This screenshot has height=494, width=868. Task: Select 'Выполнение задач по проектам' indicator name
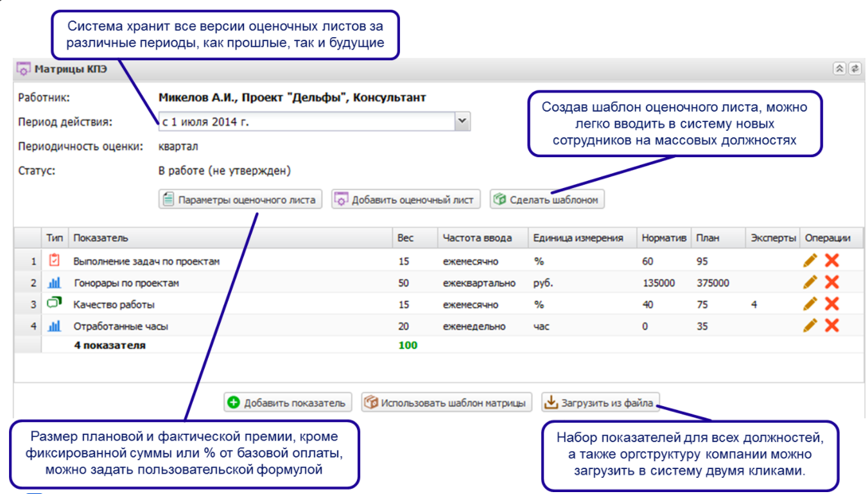(146, 261)
